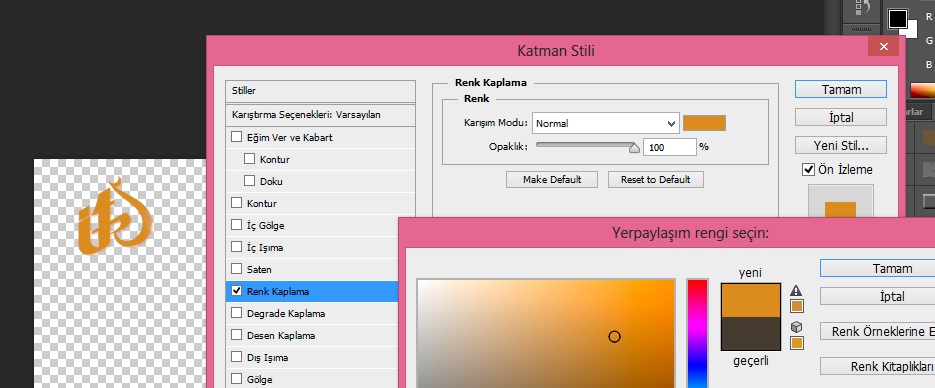Enable the Doku checkbox
935x388 pixels.
[250, 181]
